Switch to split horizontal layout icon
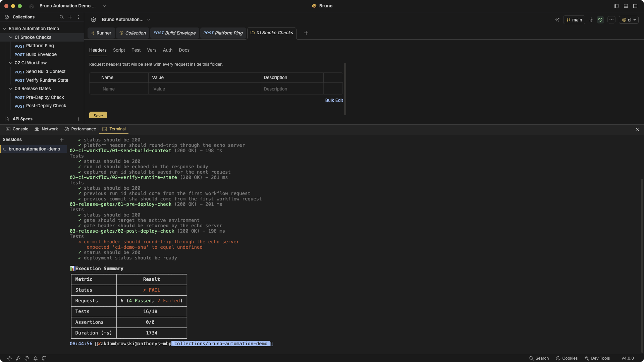Viewport: 644px width, 362px height. tap(635, 6)
